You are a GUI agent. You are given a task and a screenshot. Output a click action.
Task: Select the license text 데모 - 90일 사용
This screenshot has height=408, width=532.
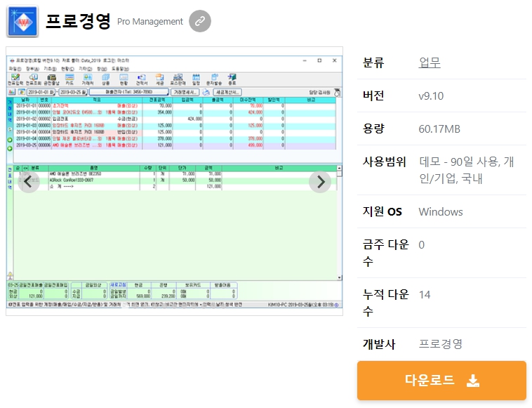click(x=460, y=162)
